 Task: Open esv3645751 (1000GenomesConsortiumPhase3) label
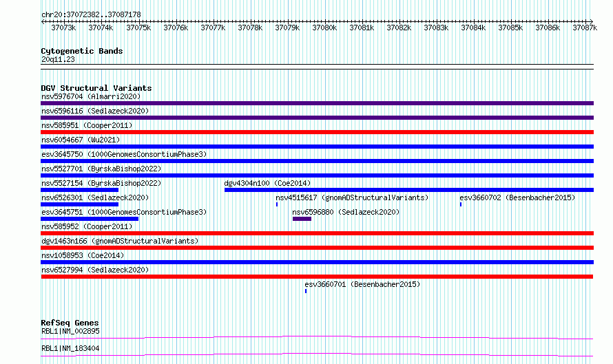(x=124, y=212)
